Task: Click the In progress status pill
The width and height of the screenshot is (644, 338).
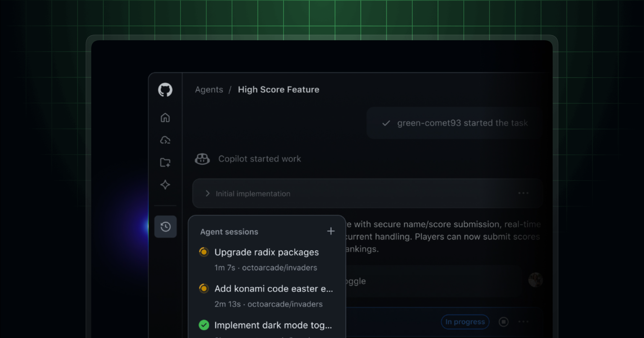Action: 465,322
